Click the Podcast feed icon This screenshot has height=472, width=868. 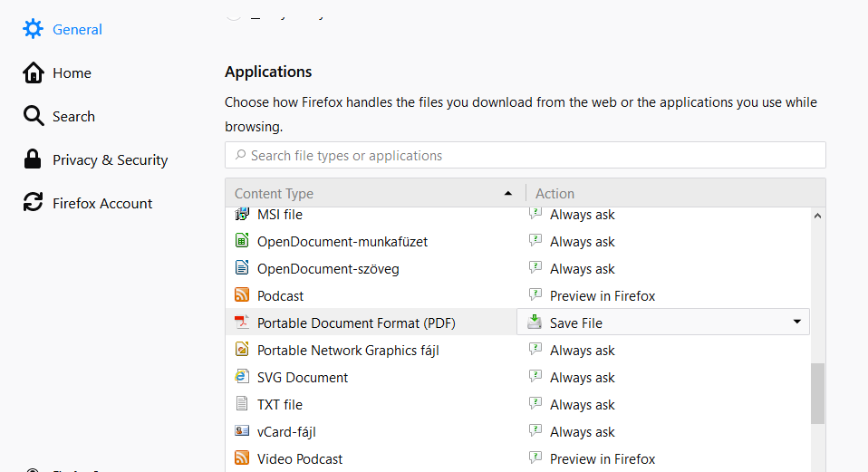(242, 295)
